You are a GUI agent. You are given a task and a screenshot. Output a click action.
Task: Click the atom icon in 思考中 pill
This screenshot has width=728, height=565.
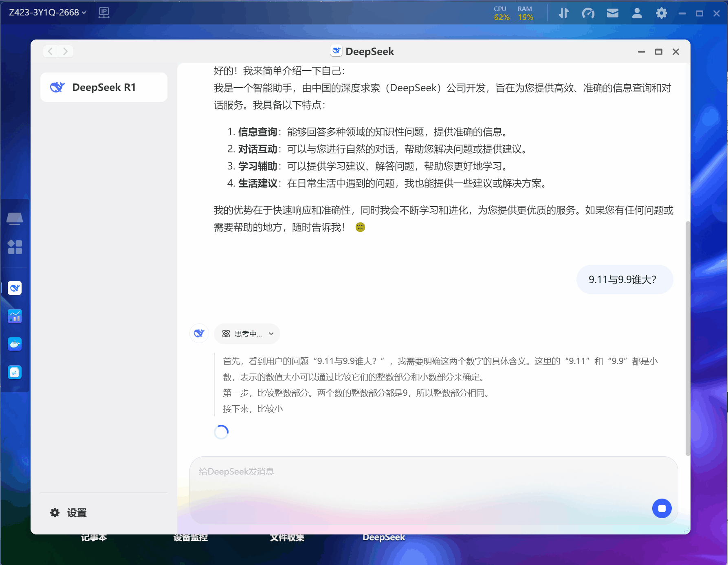click(x=226, y=334)
